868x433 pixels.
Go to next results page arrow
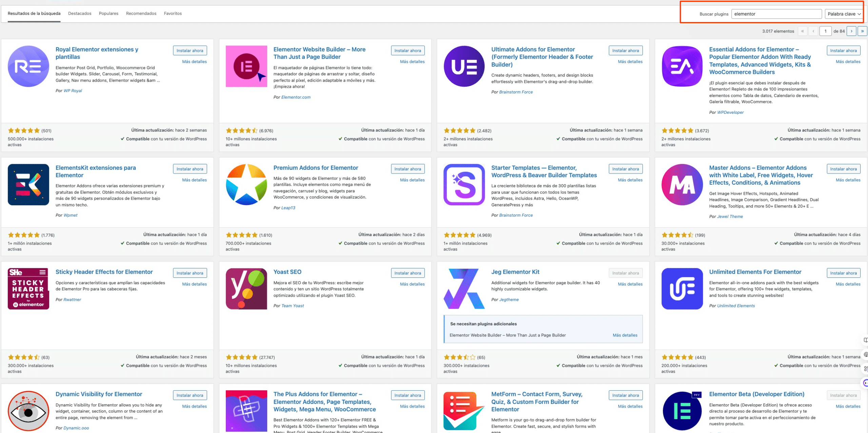point(851,31)
